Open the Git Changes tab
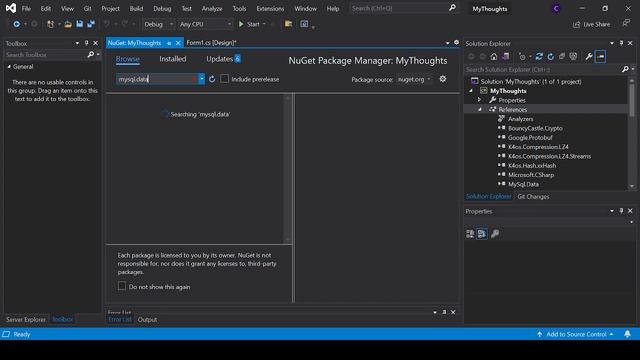The height and width of the screenshot is (360, 640). tap(533, 196)
